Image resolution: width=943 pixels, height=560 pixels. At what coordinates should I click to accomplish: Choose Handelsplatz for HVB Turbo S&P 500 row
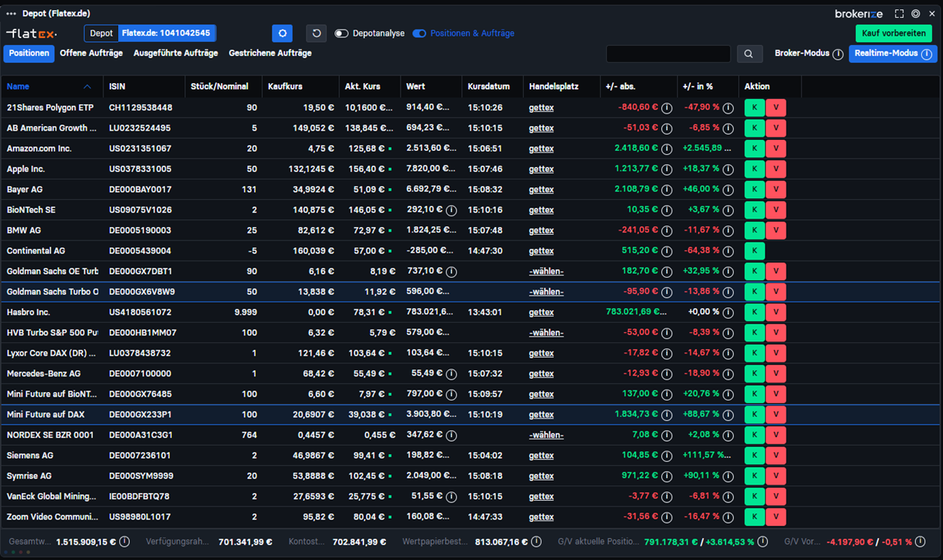coord(546,332)
